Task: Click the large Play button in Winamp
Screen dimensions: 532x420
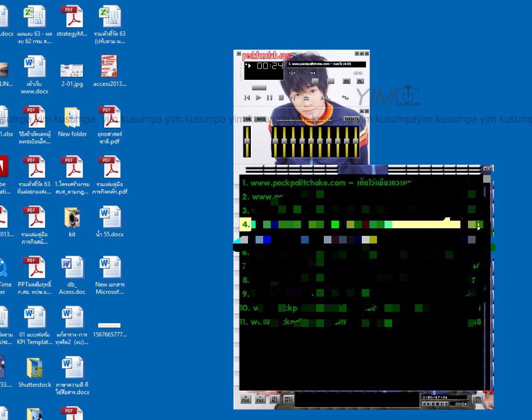Action: (x=258, y=98)
